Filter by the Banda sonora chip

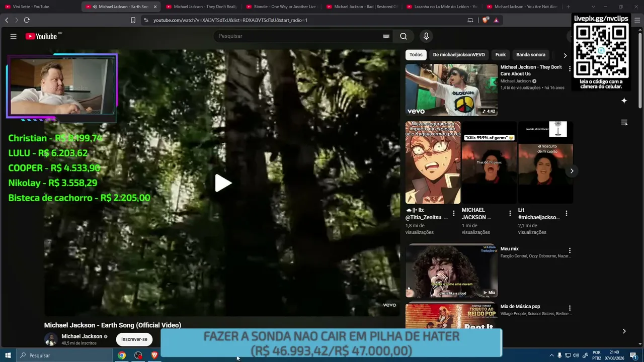point(531,55)
